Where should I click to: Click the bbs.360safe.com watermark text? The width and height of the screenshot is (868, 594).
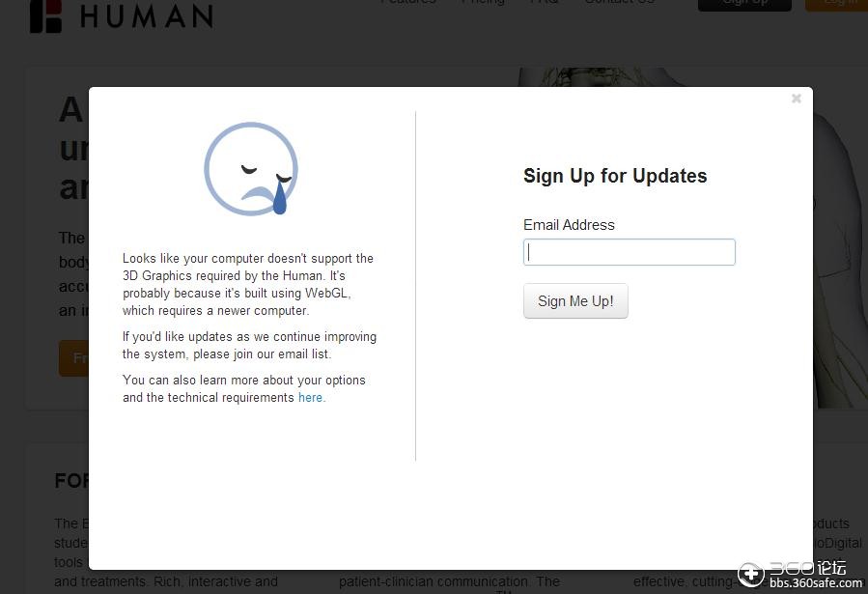[x=816, y=583]
